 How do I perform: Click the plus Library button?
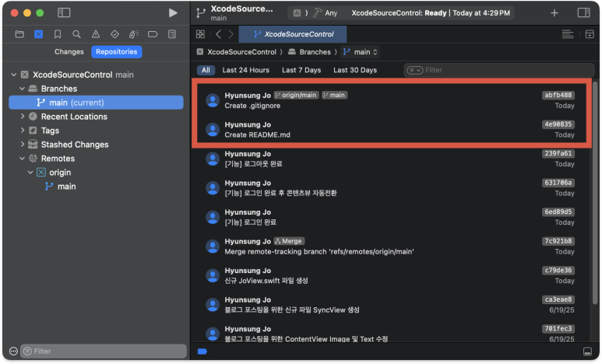point(554,12)
